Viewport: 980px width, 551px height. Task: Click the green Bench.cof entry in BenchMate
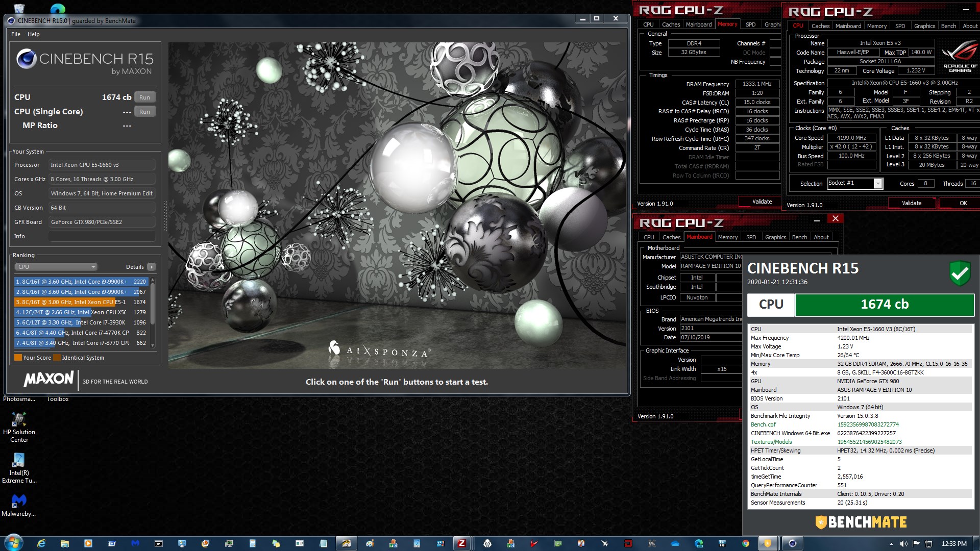coord(763,424)
